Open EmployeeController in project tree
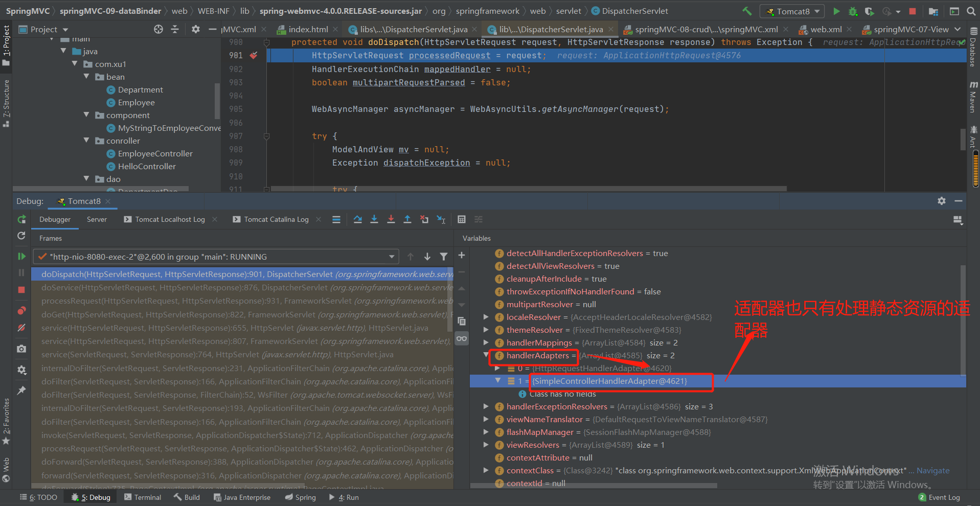980x506 pixels. pyautogui.click(x=155, y=153)
